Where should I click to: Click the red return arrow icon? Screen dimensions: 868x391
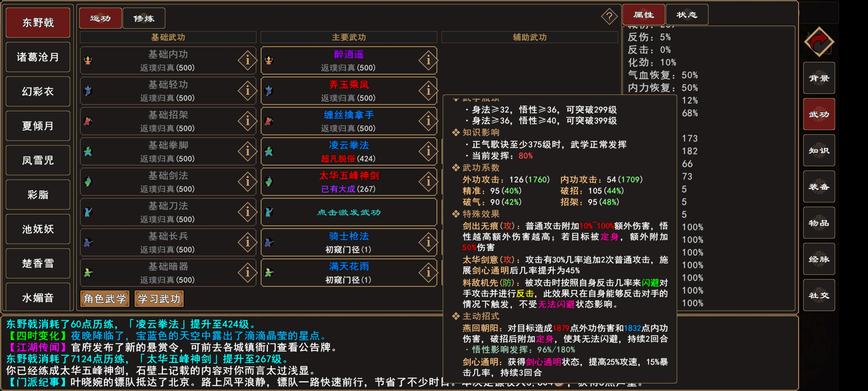pos(819,42)
